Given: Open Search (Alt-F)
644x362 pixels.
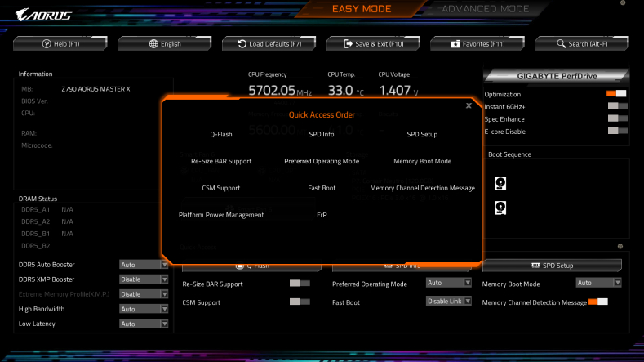Looking at the screenshot, I should point(582,43).
